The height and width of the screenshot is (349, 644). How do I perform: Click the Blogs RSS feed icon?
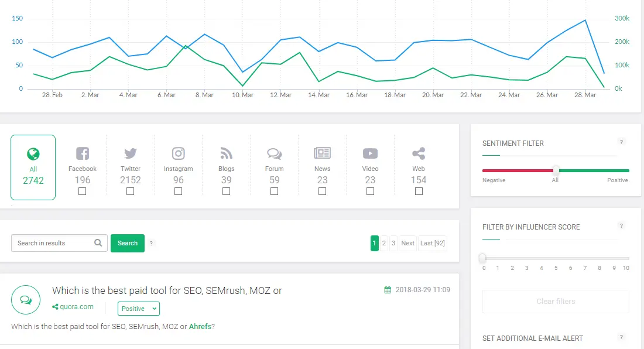[227, 153]
